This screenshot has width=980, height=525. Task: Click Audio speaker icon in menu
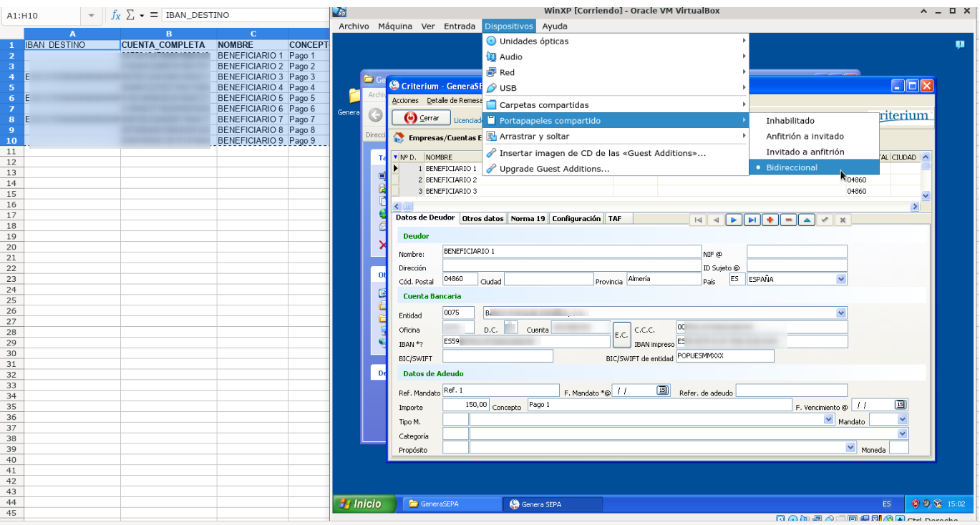[x=491, y=57]
